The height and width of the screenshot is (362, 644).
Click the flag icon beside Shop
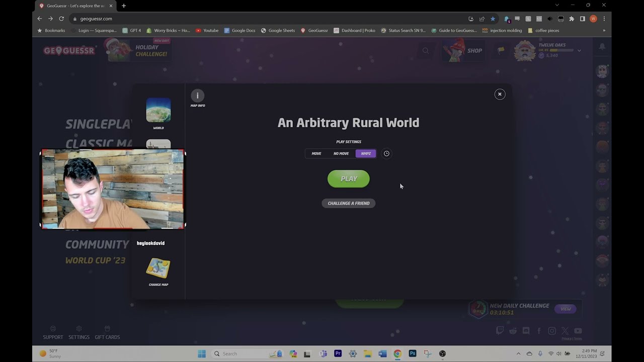501,50
